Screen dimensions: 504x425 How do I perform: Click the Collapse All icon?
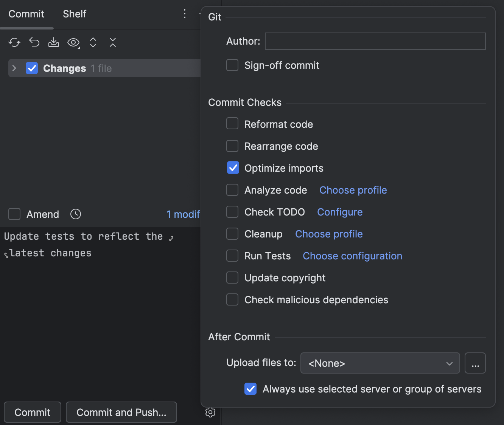pos(113,42)
